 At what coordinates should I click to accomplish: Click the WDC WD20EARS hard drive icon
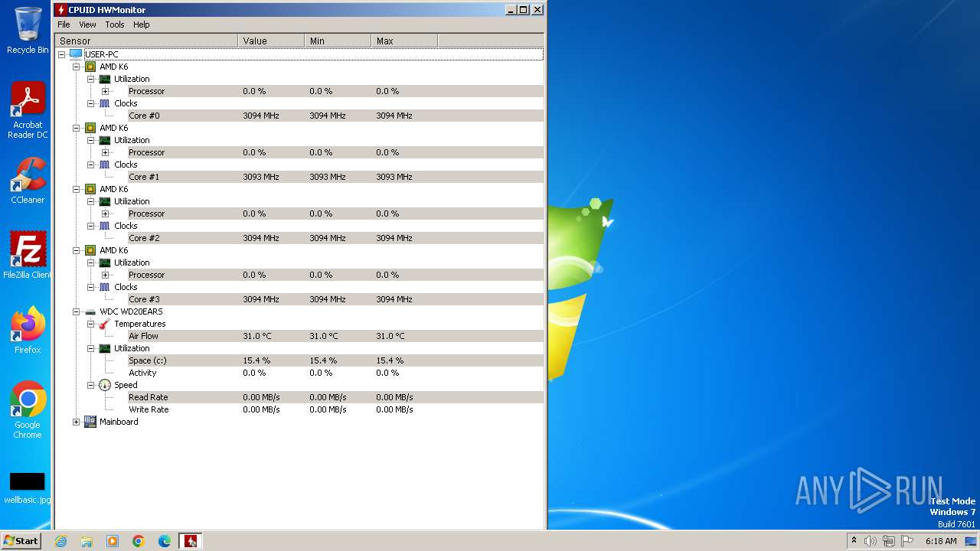tap(90, 311)
